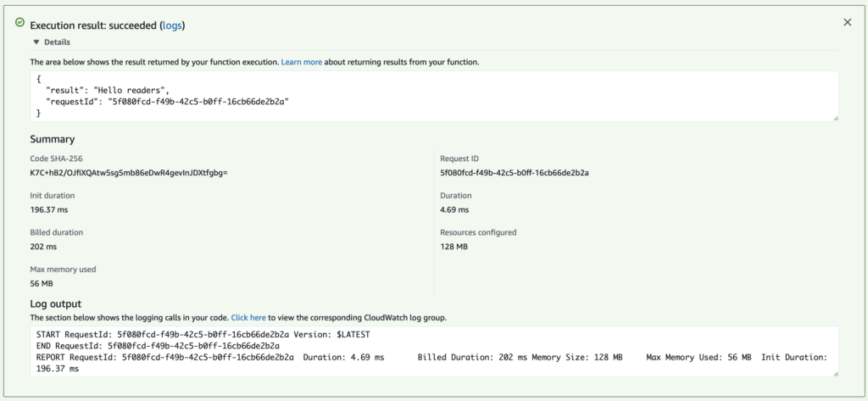Click the function result JSON text area

tap(435, 96)
